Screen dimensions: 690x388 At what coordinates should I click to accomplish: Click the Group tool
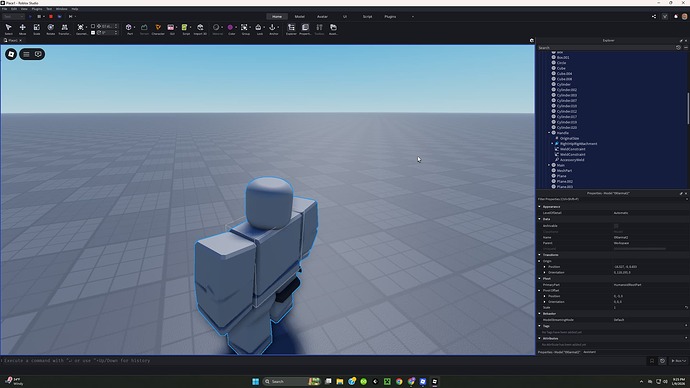(x=244, y=29)
